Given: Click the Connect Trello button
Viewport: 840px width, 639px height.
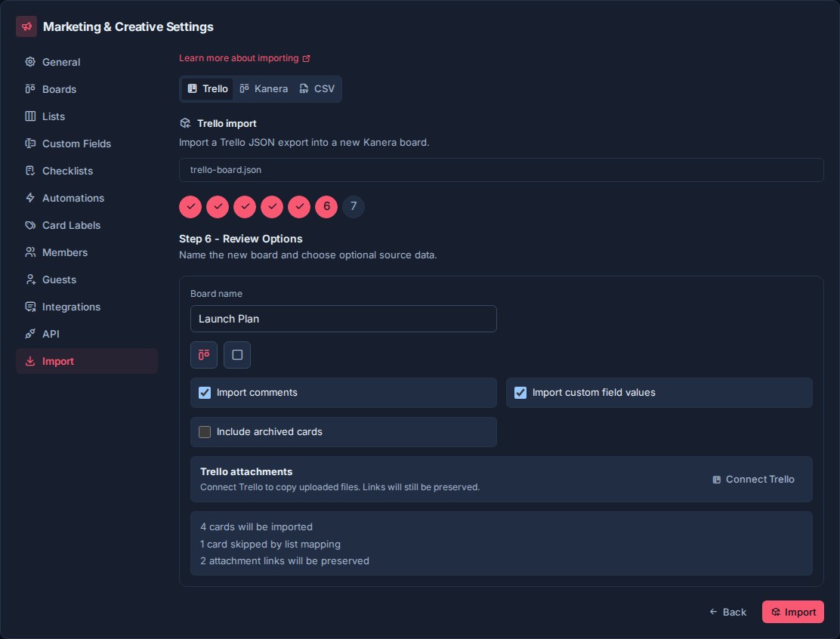Looking at the screenshot, I should tap(753, 480).
